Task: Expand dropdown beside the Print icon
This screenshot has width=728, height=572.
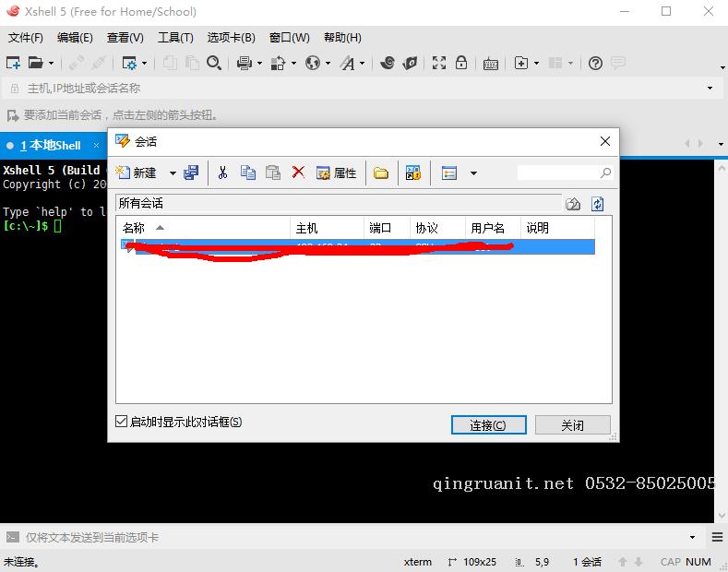Action: (x=259, y=63)
